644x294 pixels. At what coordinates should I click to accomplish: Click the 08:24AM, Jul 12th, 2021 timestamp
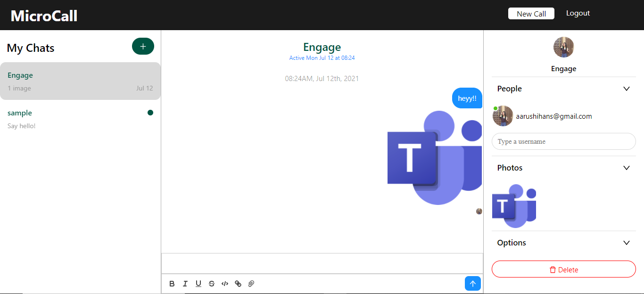322,79
